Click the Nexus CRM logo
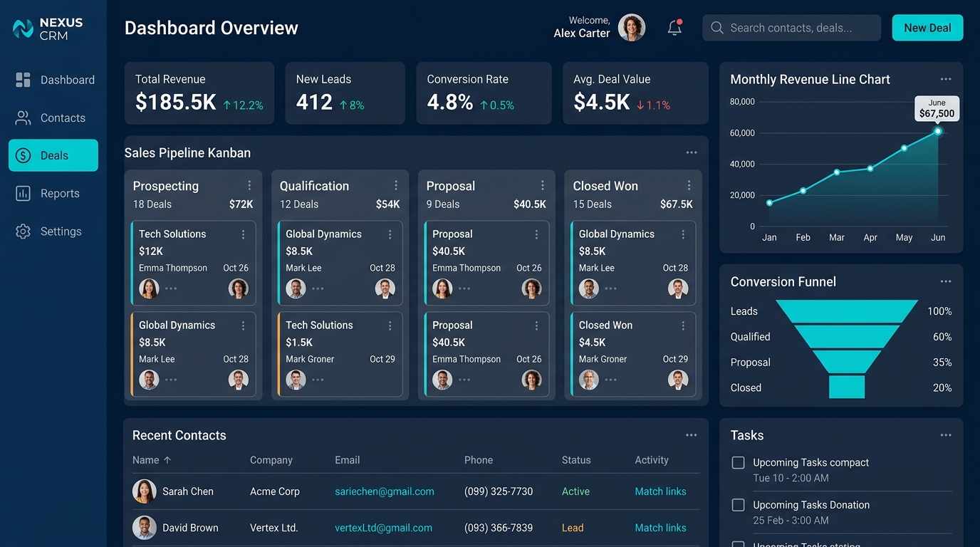This screenshot has height=547, width=980. click(x=48, y=28)
